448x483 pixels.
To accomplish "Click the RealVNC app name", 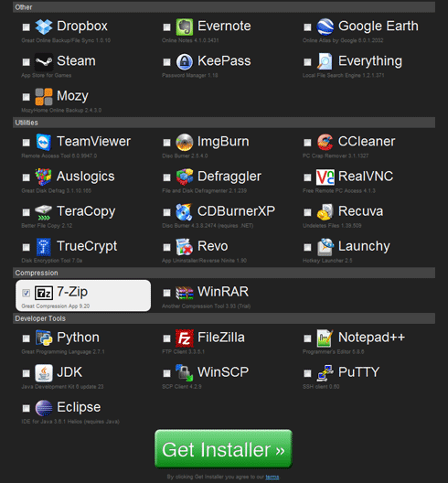I will click(366, 177).
